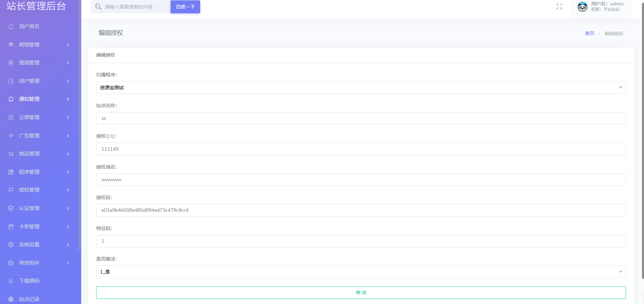Screen dimensions: 644x304
Task: Click the clipboard icon beside 云黑管理
Action: pyautogui.click(x=11, y=117)
